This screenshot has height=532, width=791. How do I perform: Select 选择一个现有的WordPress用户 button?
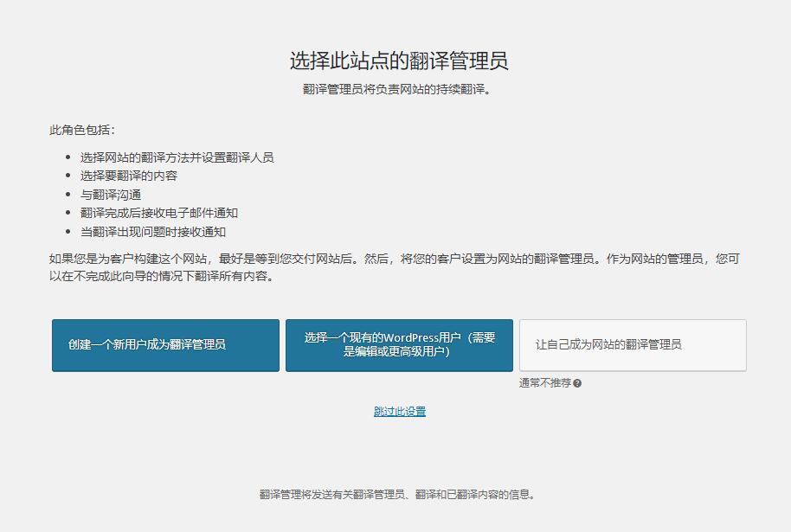click(x=399, y=345)
